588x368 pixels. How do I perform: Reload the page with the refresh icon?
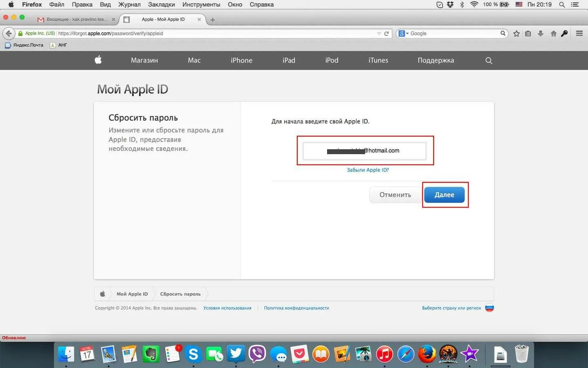click(x=386, y=34)
